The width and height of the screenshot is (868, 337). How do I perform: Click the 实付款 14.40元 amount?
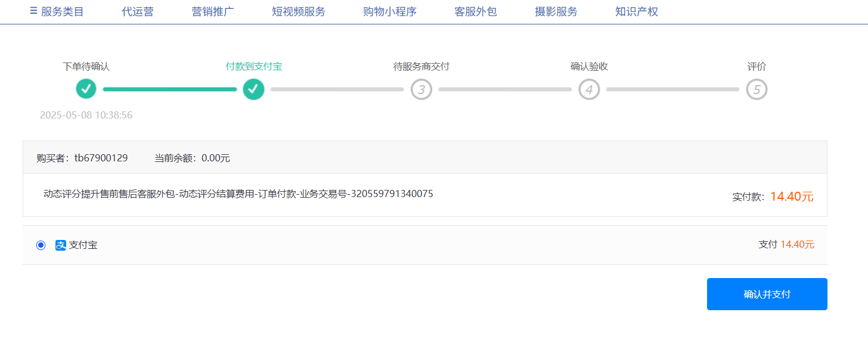[x=791, y=196]
